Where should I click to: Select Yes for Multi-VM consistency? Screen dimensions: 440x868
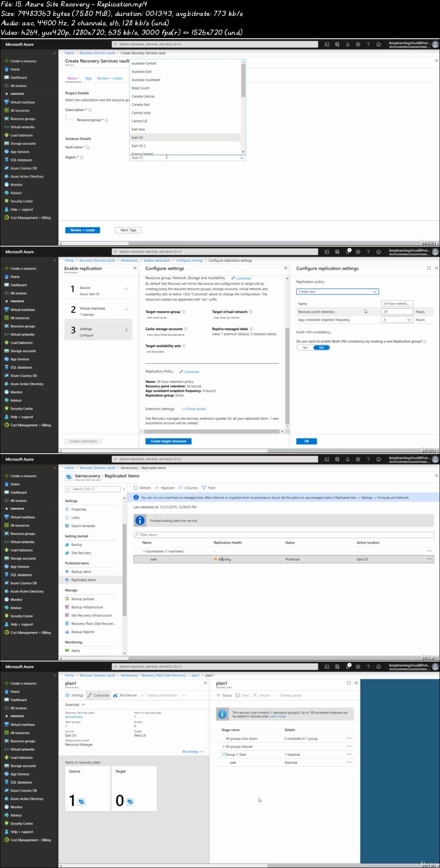click(305, 347)
